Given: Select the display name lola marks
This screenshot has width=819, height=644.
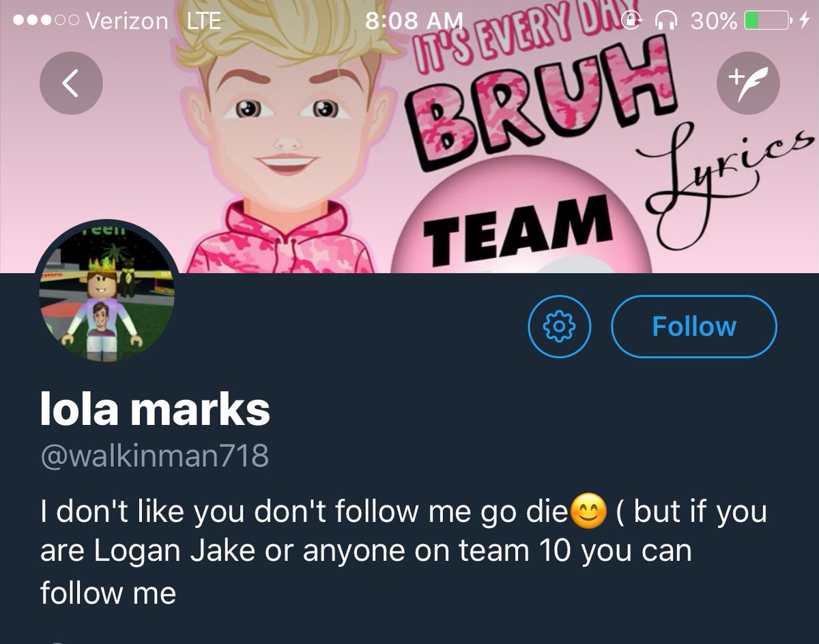Looking at the screenshot, I should [155, 409].
